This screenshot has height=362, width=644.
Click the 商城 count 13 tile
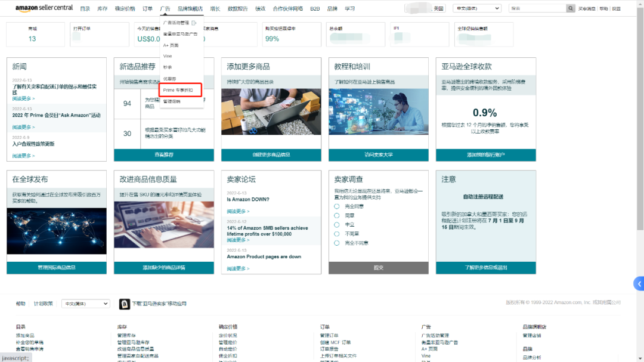pos(35,34)
